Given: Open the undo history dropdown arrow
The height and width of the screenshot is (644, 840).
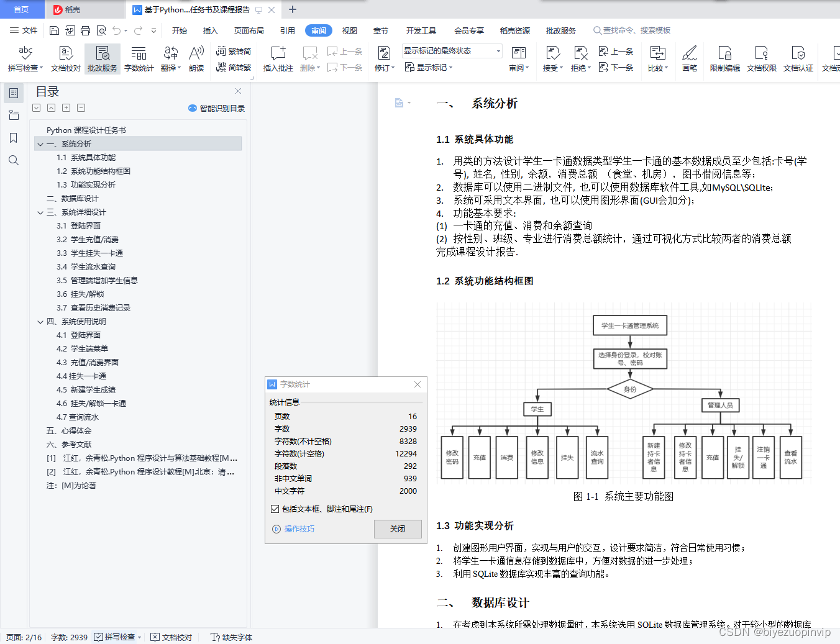Looking at the screenshot, I should coord(126,30).
